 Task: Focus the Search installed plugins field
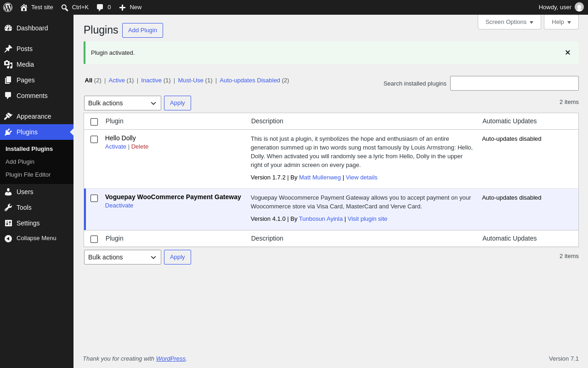514,83
